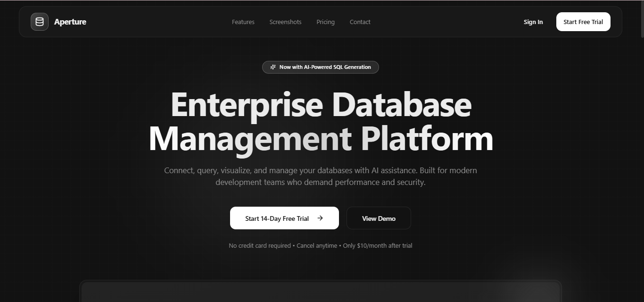644x302 pixels.
Task: Click the Start Free Trial navbar button
Action: pos(583,21)
